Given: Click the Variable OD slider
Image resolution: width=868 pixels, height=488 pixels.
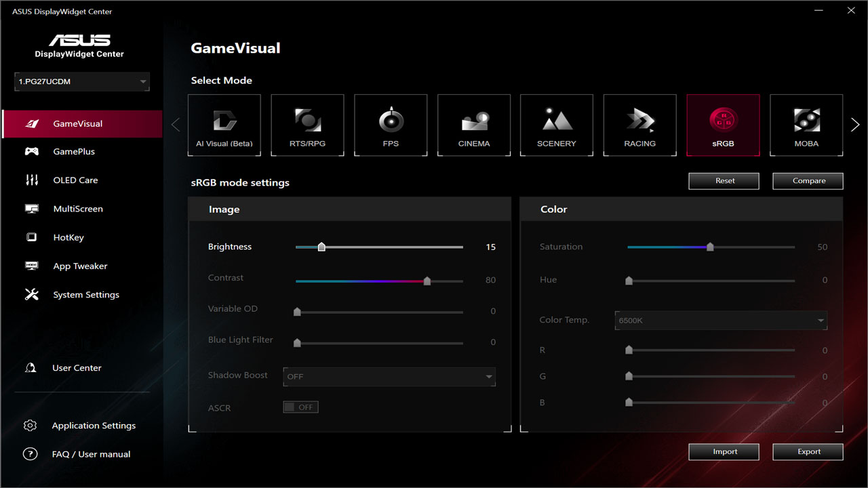Looking at the screenshot, I should [x=380, y=312].
